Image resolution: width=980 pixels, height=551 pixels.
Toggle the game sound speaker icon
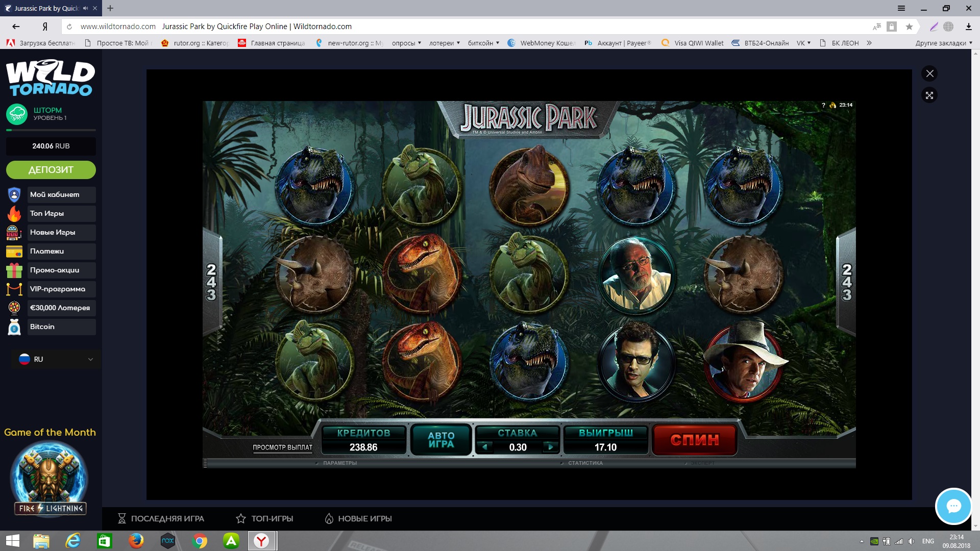click(833, 105)
